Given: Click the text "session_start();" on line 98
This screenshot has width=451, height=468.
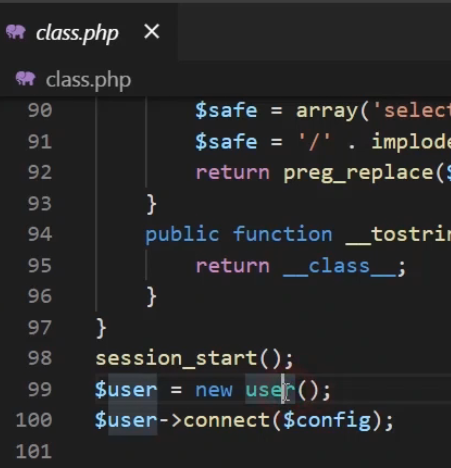Looking at the screenshot, I should click(194, 358).
